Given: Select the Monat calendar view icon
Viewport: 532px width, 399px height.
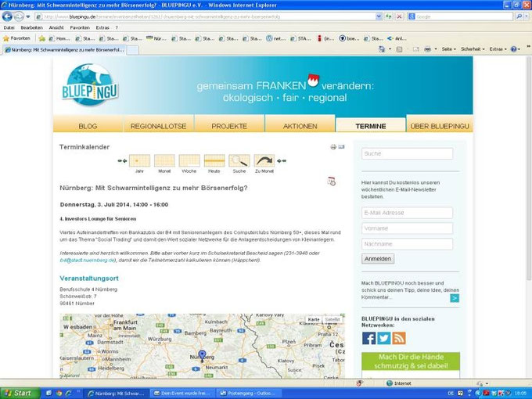Looking at the screenshot, I should click(x=164, y=161).
